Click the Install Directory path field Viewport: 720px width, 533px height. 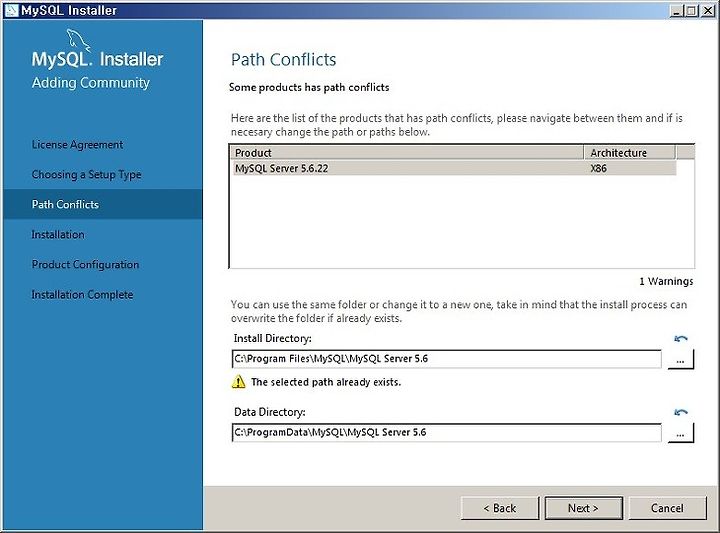pos(446,359)
